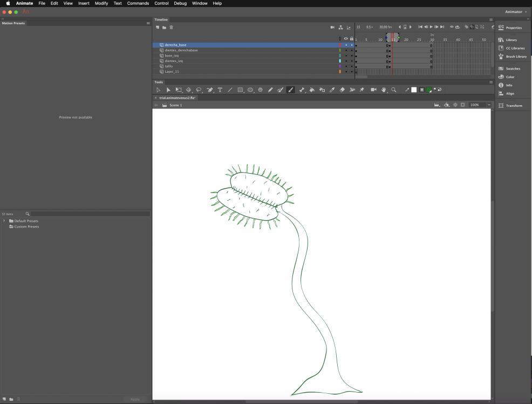Viewport: 532px width, 404px height.
Task: Select the Text tool
Action: coord(220,90)
